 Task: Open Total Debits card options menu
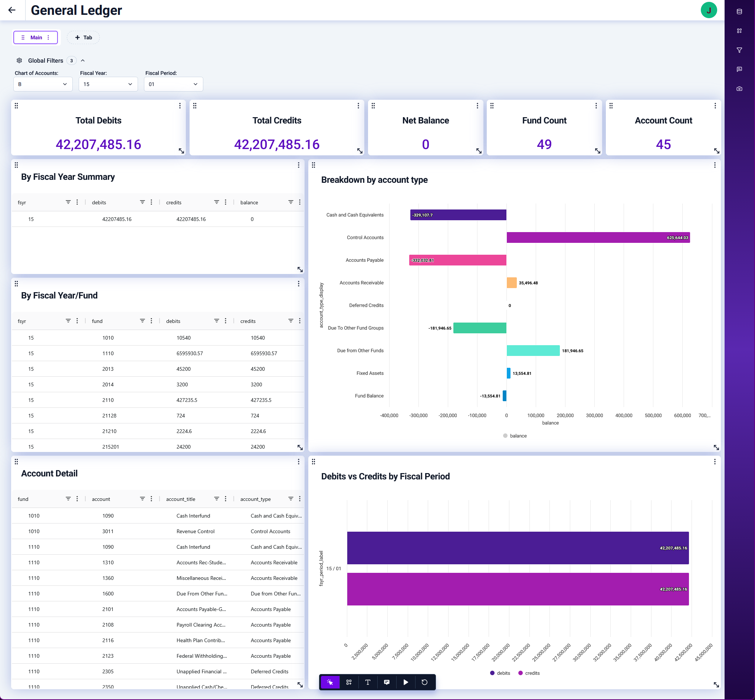tap(180, 106)
